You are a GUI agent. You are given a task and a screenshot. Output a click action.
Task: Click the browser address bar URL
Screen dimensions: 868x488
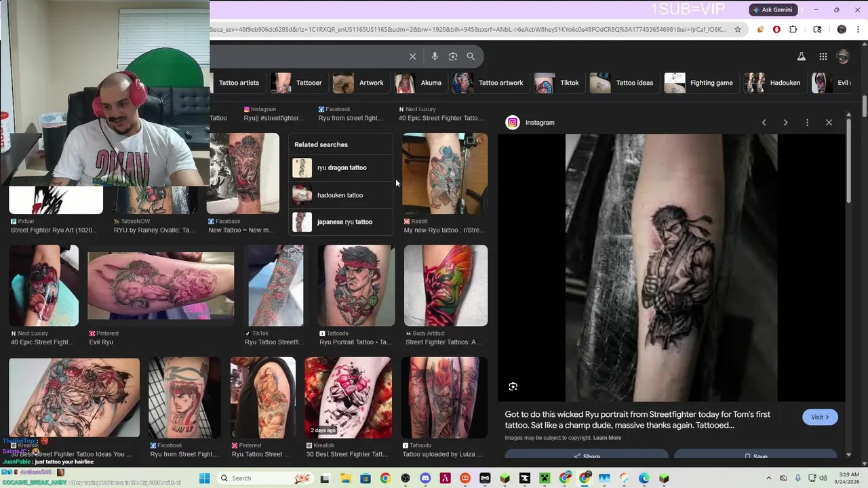pos(468,29)
